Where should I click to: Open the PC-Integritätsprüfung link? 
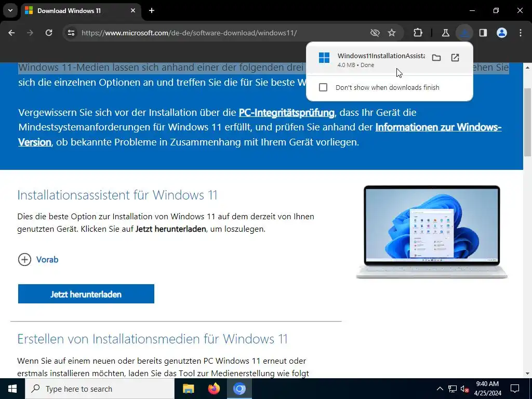(287, 113)
